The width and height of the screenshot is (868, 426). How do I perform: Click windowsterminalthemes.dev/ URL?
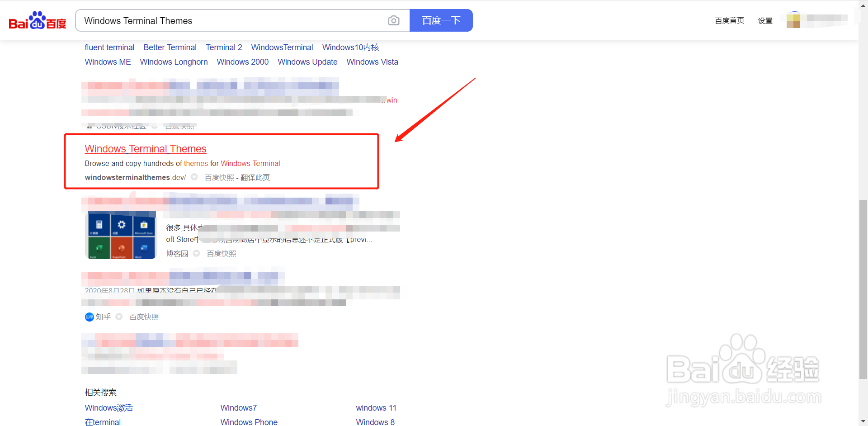[x=135, y=177]
